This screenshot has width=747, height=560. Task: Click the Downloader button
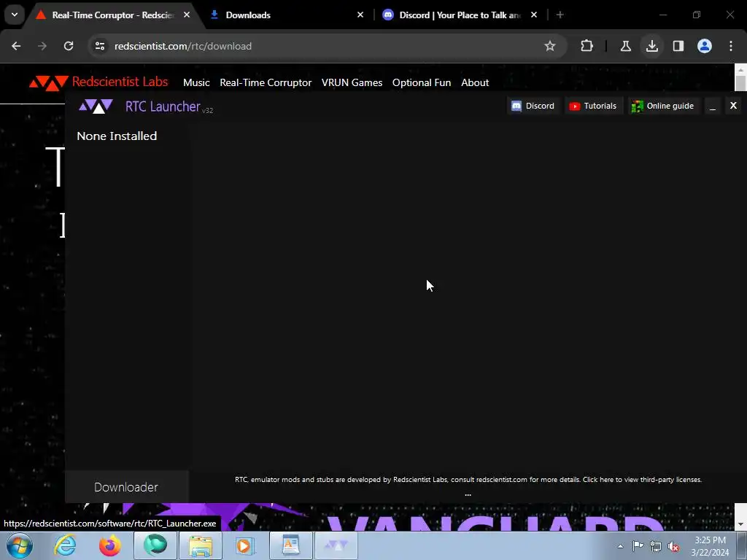(126, 486)
